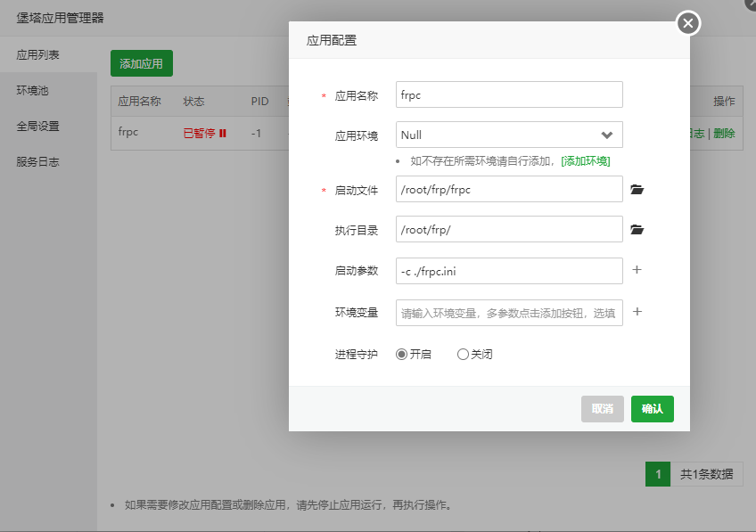The height and width of the screenshot is (532, 756).
Task: Click 确认 to save the configuration
Action: [652, 409]
